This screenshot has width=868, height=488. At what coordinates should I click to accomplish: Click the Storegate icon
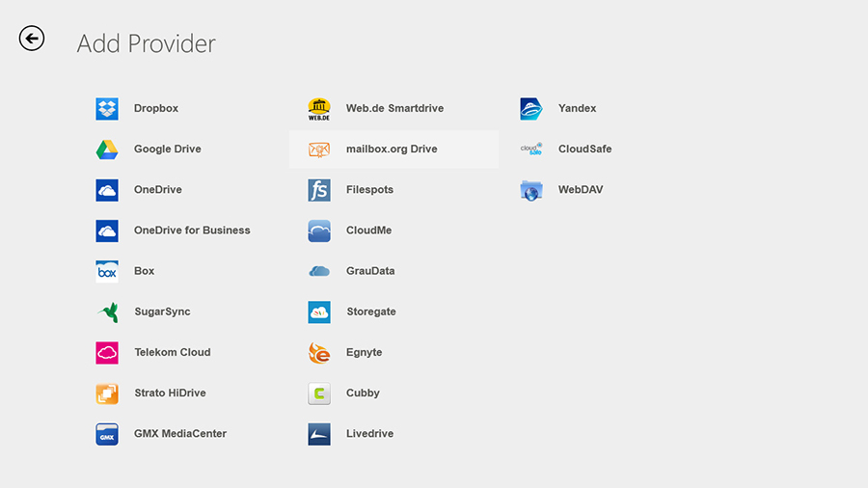coord(319,312)
